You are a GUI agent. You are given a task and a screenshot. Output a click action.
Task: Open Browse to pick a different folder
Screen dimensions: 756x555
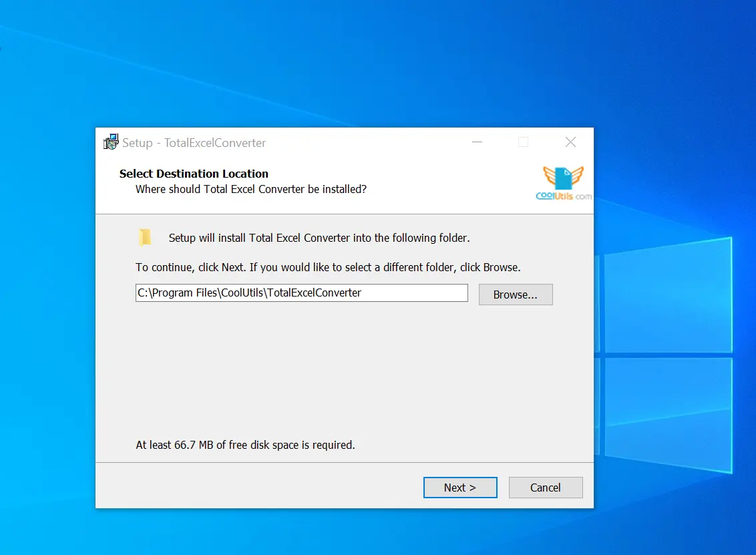pyautogui.click(x=515, y=294)
